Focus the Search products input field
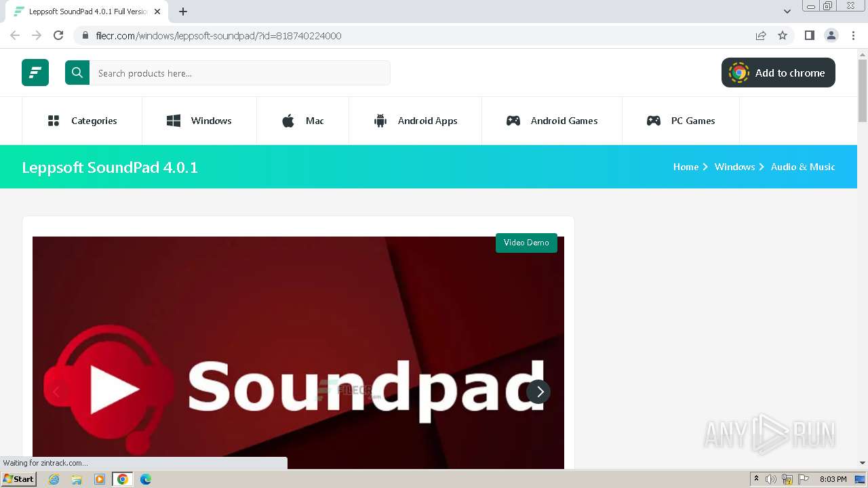Image resolution: width=868 pixels, height=488 pixels. [240, 73]
